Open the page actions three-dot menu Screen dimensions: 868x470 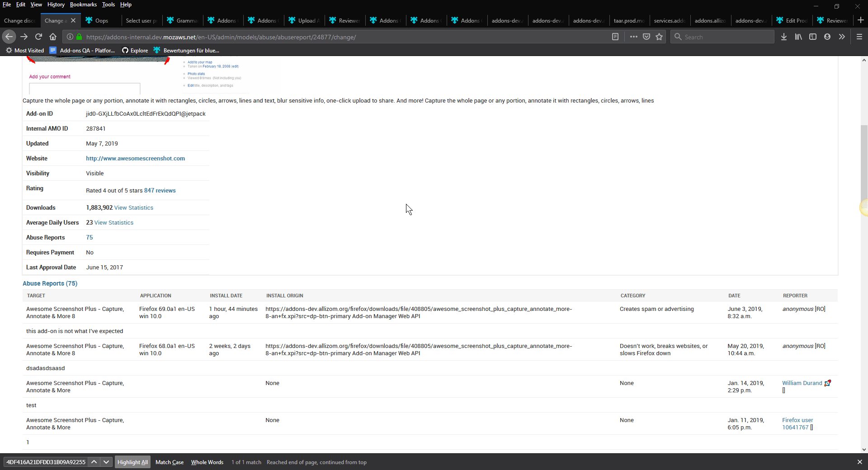pos(633,37)
